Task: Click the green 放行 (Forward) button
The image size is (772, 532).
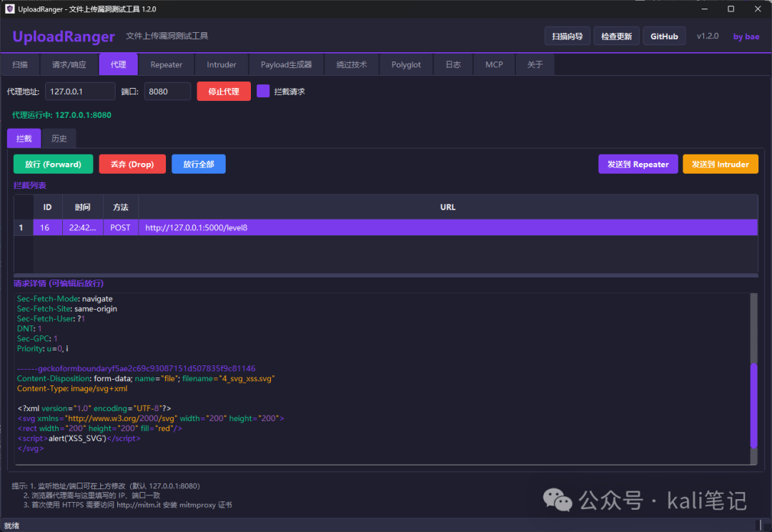Action: (x=53, y=164)
